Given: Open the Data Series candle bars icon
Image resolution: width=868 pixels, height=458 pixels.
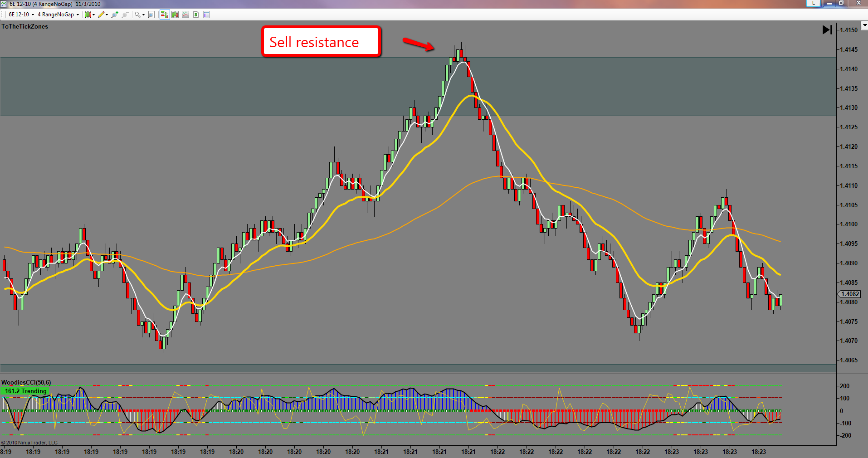Looking at the screenshot, I should pos(175,15).
